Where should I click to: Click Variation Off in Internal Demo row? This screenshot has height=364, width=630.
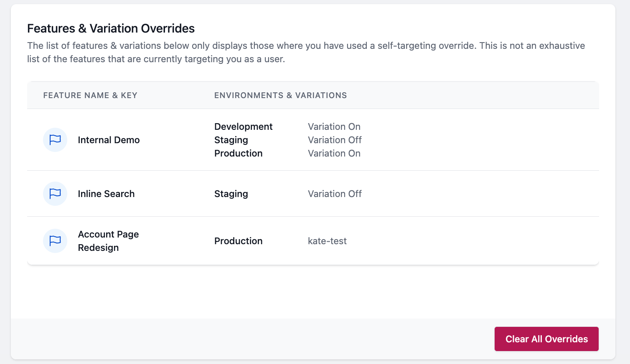click(335, 140)
